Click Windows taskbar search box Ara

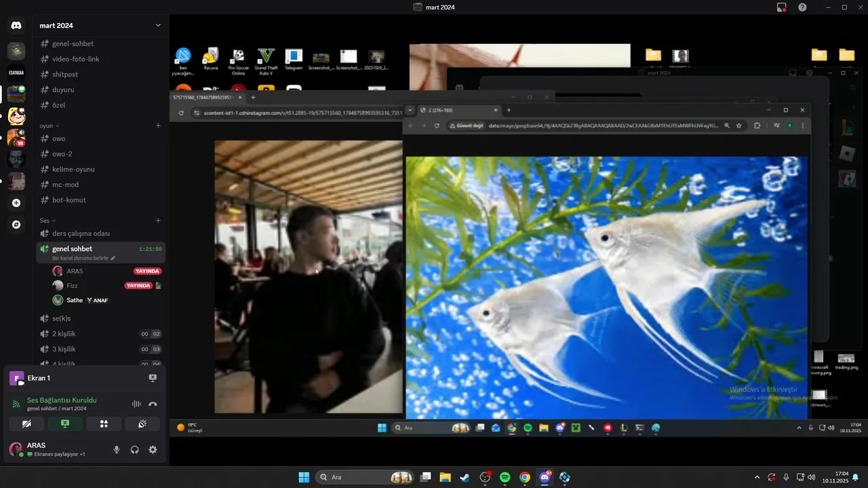pyautogui.click(x=366, y=477)
